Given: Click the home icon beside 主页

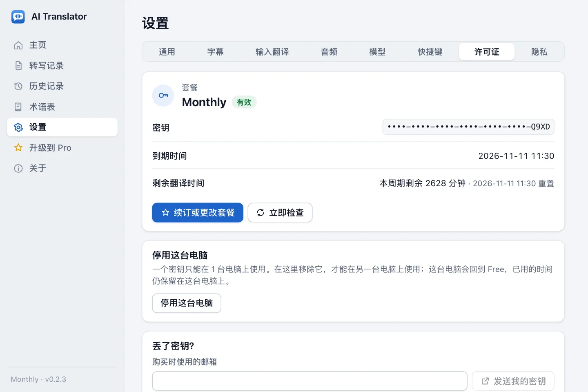Looking at the screenshot, I should [18, 45].
